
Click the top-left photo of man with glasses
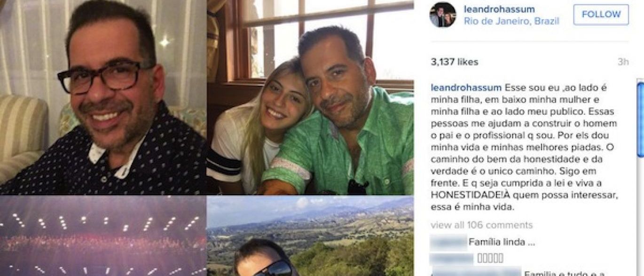point(103,97)
